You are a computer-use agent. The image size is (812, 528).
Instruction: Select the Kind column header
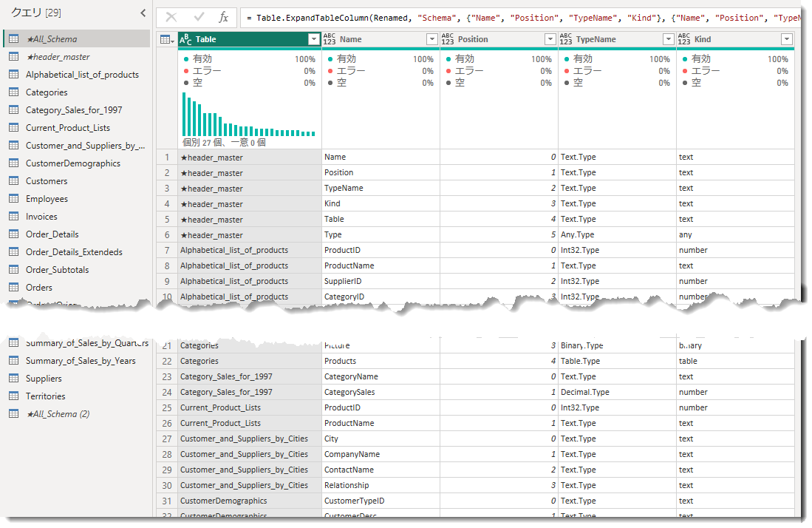click(735, 39)
